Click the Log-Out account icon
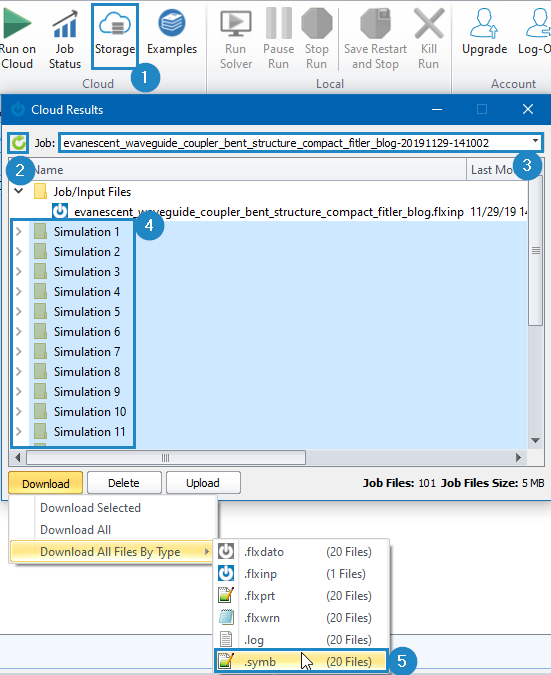This screenshot has width=551, height=675. (538, 24)
